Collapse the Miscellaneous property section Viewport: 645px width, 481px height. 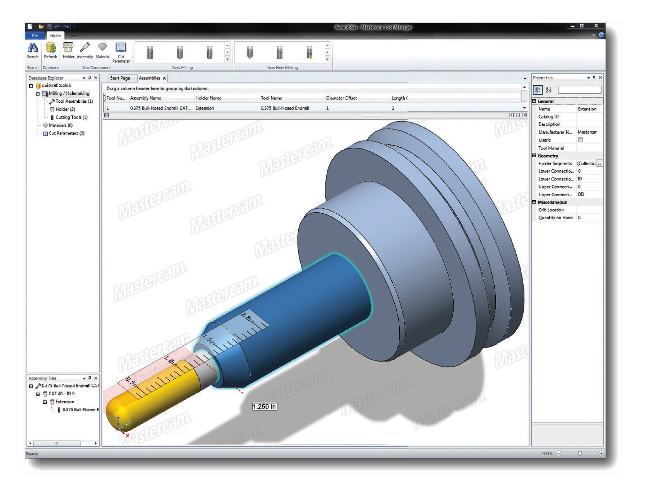(x=535, y=202)
